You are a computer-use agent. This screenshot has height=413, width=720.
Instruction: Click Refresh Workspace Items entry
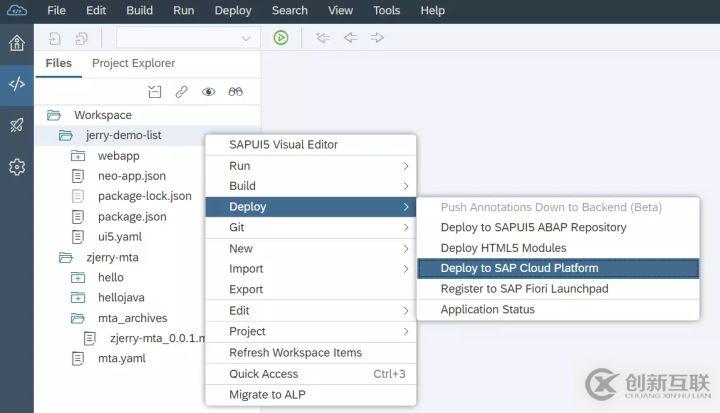(295, 352)
